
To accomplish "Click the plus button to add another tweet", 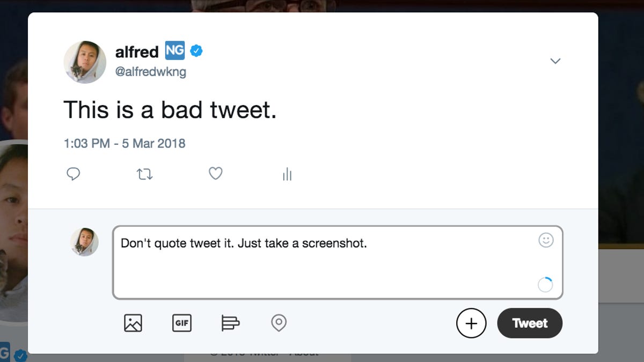I will coord(471,323).
